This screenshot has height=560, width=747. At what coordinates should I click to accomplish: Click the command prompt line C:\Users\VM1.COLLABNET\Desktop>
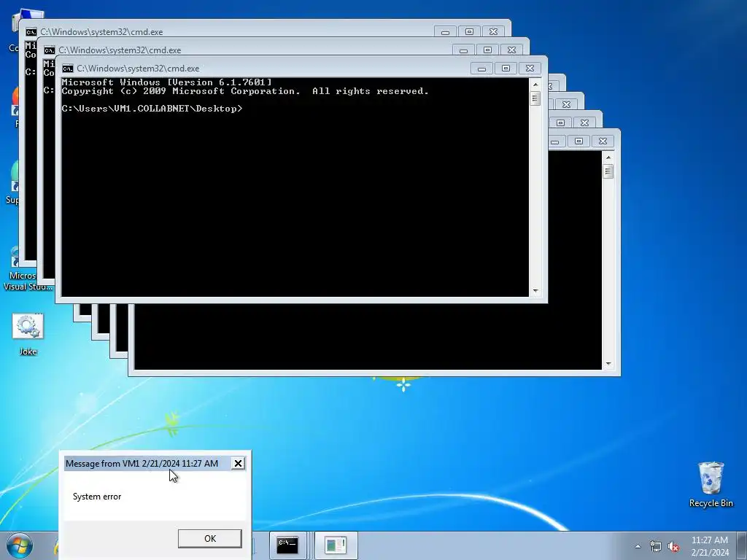pyautogui.click(x=152, y=109)
